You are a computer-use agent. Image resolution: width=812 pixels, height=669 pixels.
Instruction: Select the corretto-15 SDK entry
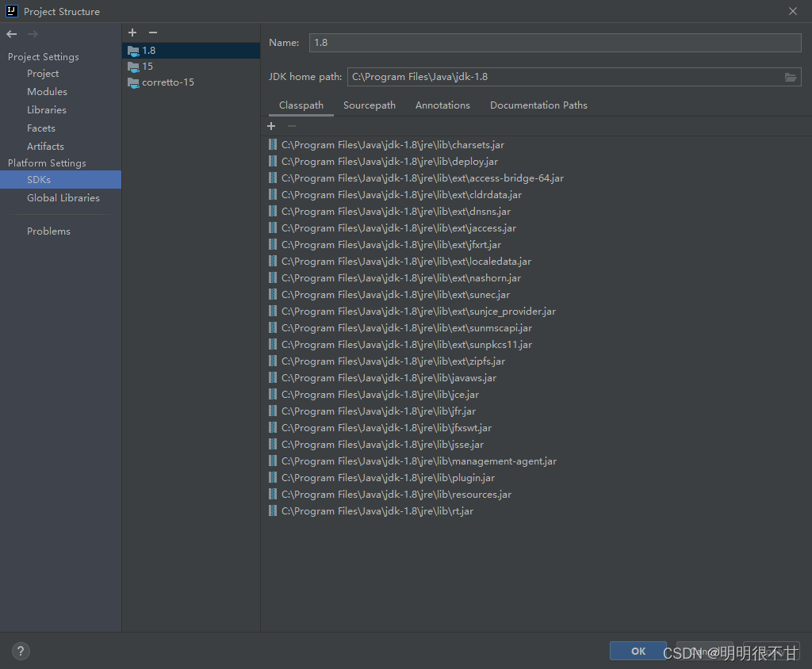(x=191, y=82)
